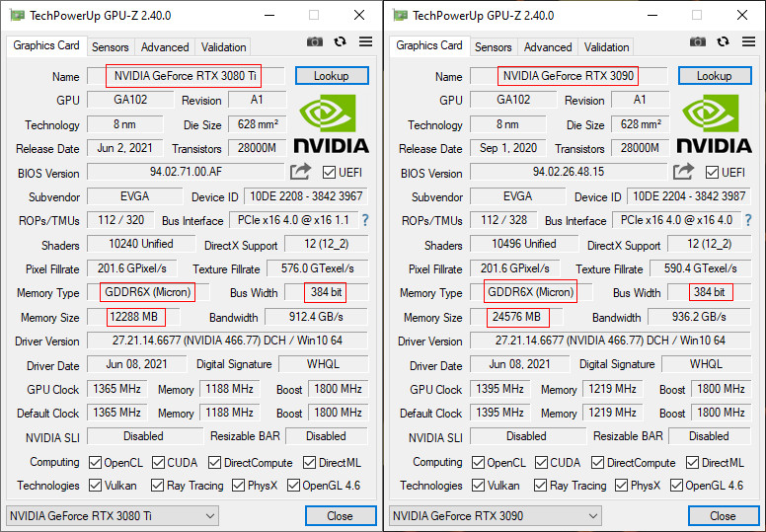Toggle DirectCompute checkbox in 3080 Ti window
Image resolution: width=766 pixels, height=532 pixels.
[214, 462]
